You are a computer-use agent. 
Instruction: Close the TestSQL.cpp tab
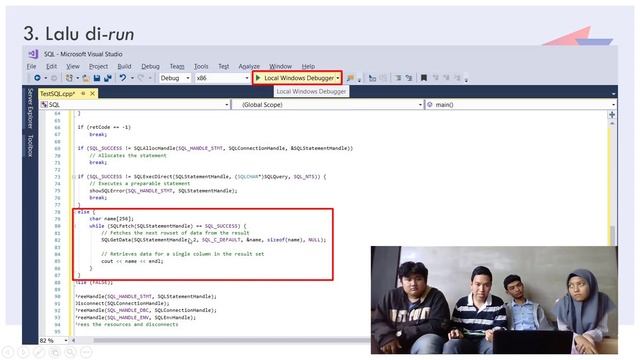pyautogui.click(x=93, y=93)
